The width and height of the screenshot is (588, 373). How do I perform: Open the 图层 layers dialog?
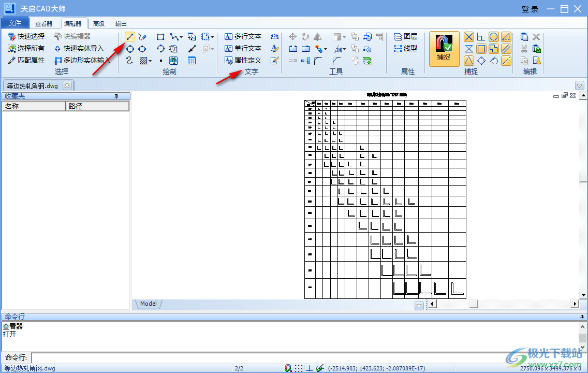pyautogui.click(x=406, y=36)
